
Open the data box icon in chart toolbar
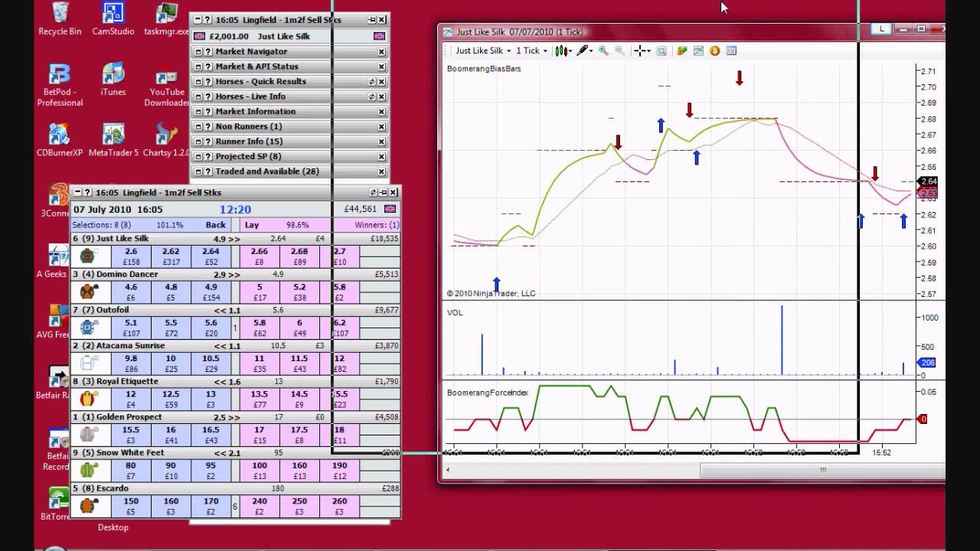(x=661, y=51)
